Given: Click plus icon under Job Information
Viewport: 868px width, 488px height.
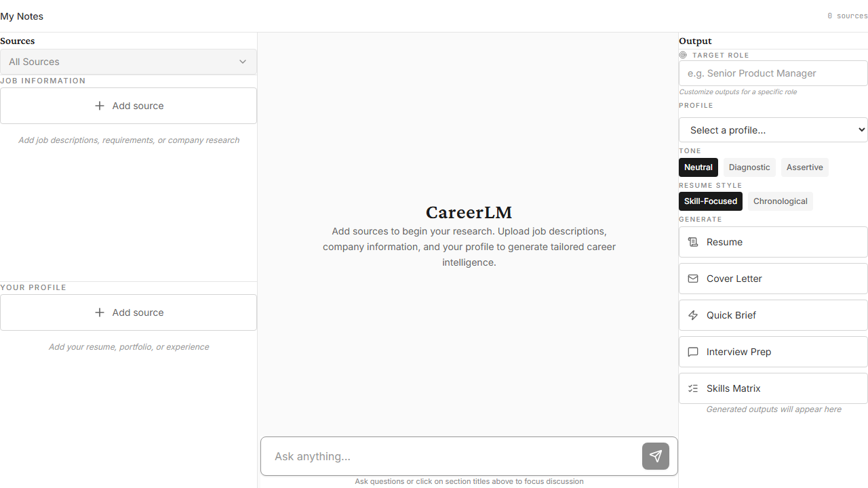Looking at the screenshot, I should pos(100,106).
